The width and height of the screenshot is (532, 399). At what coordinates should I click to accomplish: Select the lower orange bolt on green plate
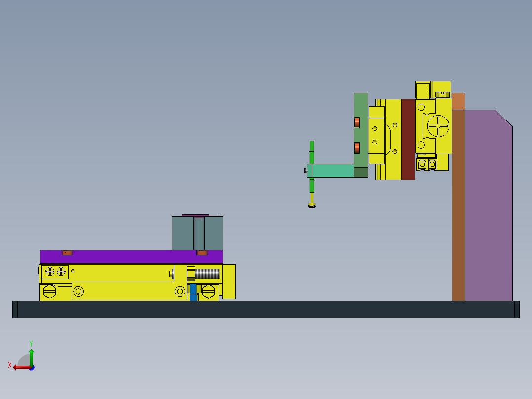pos(357,148)
